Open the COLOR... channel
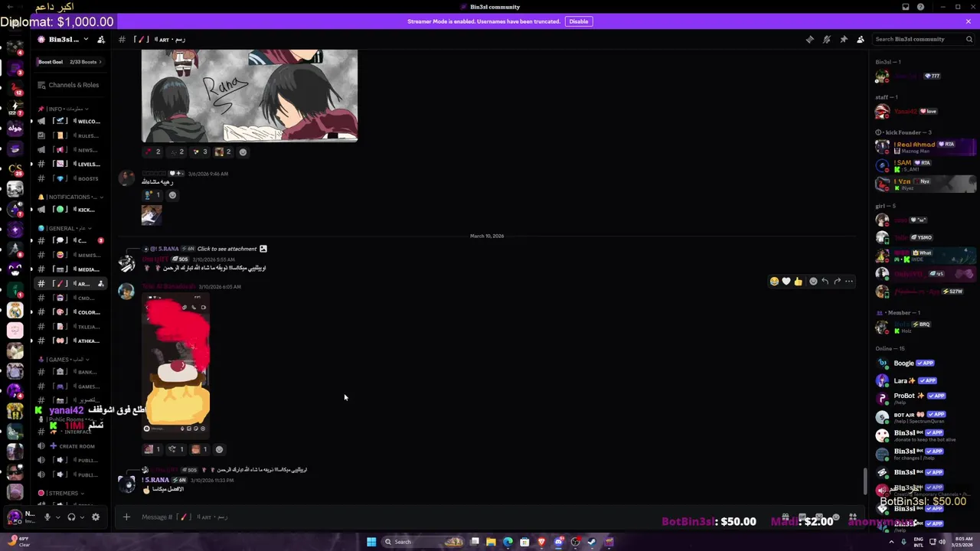The width and height of the screenshot is (980, 551). click(70, 312)
